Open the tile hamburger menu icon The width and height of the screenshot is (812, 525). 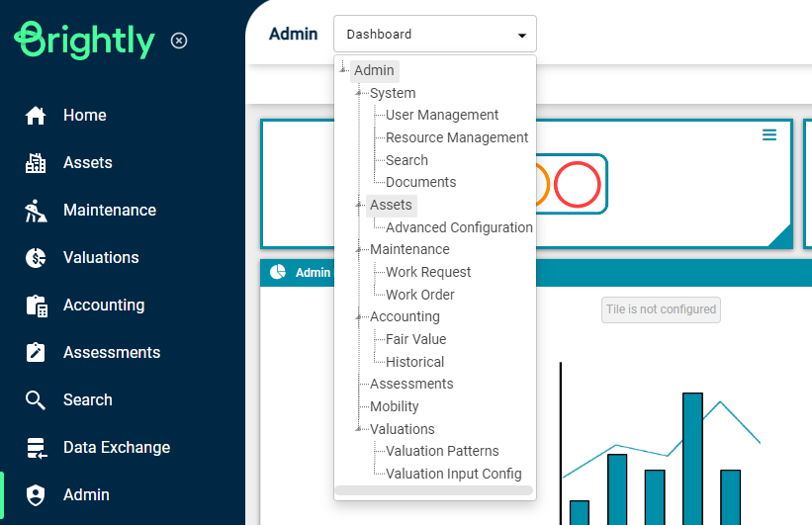coord(769,134)
